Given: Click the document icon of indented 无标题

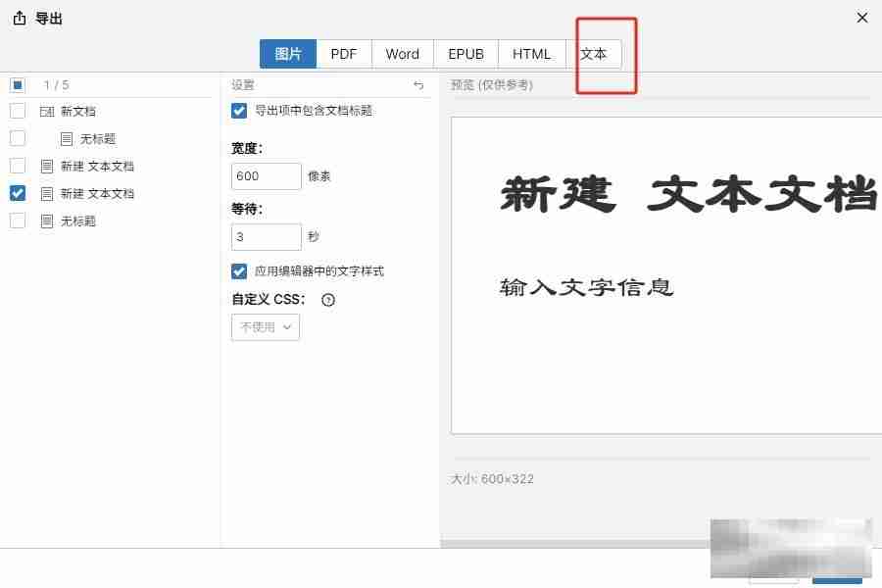Looking at the screenshot, I should (x=67, y=138).
